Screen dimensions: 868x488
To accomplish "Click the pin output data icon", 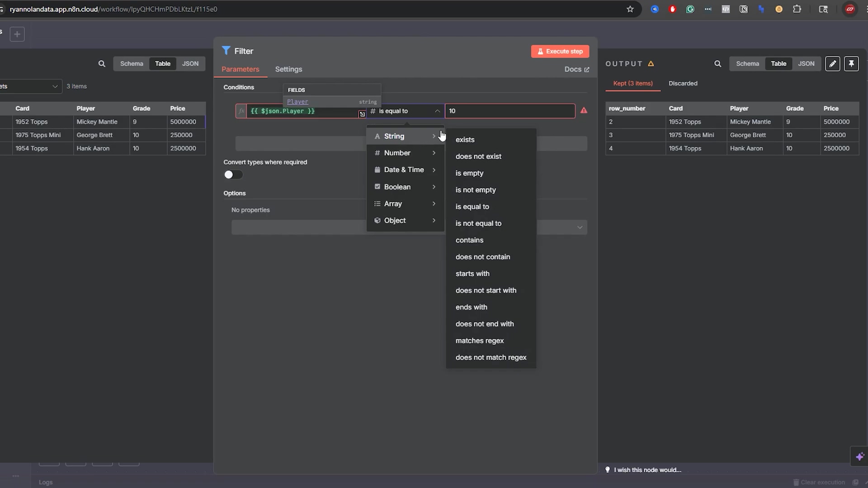I will pos(851,64).
